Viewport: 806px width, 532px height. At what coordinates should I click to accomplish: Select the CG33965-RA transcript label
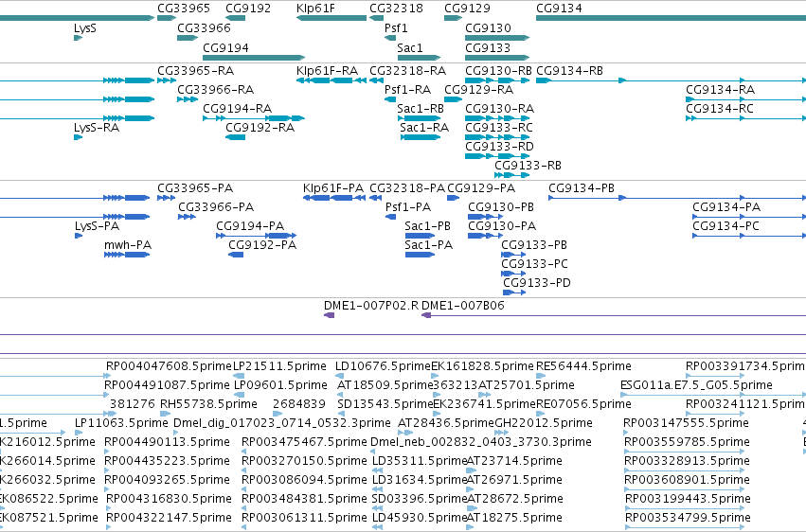pos(196,70)
